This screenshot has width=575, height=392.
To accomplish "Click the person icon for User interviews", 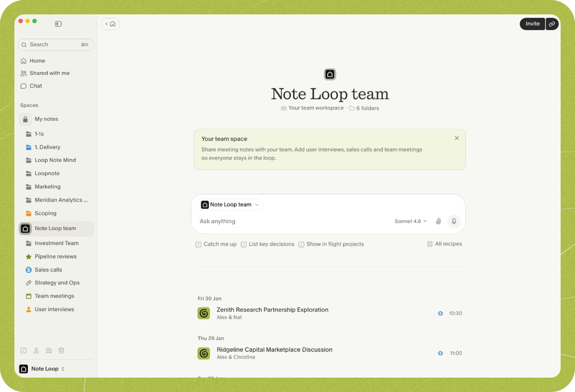I will [x=29, y=309].
